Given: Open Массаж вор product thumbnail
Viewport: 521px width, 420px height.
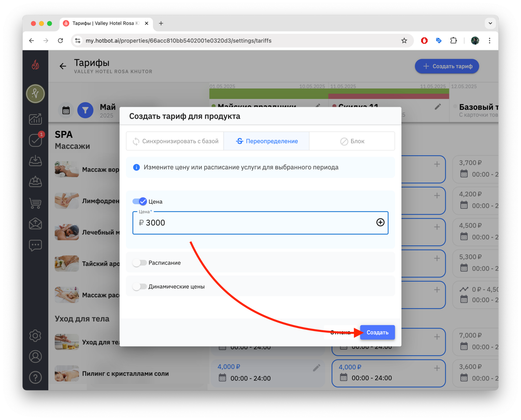Looking at the screenshot, I should click(67, 169).
